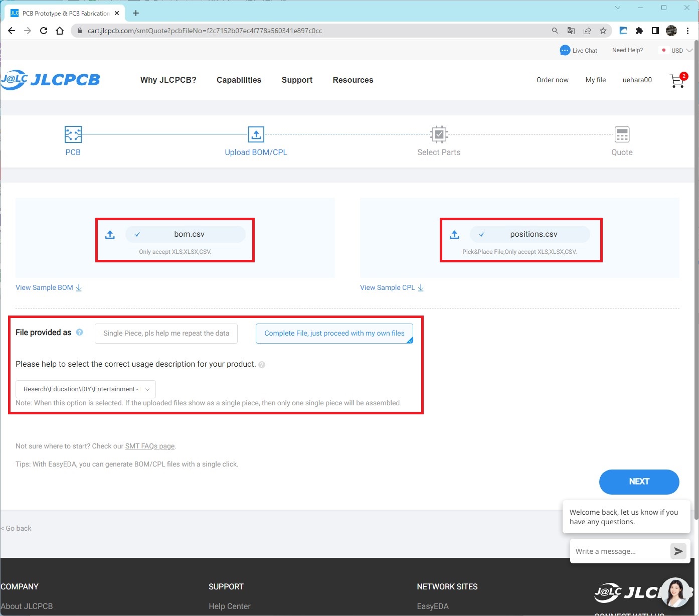The image size is (699, 616).
Task: Open the usage description dropdown
Action: pos(85,389)
